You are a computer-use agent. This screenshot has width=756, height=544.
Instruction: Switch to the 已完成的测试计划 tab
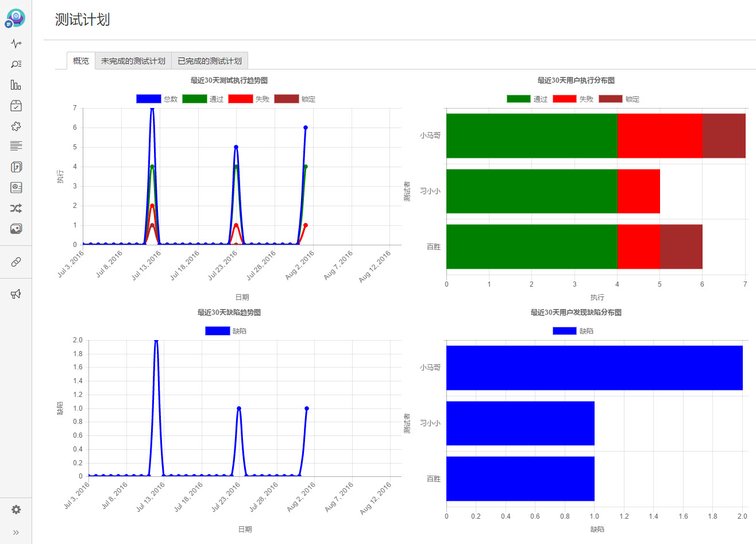pos(210,61)
